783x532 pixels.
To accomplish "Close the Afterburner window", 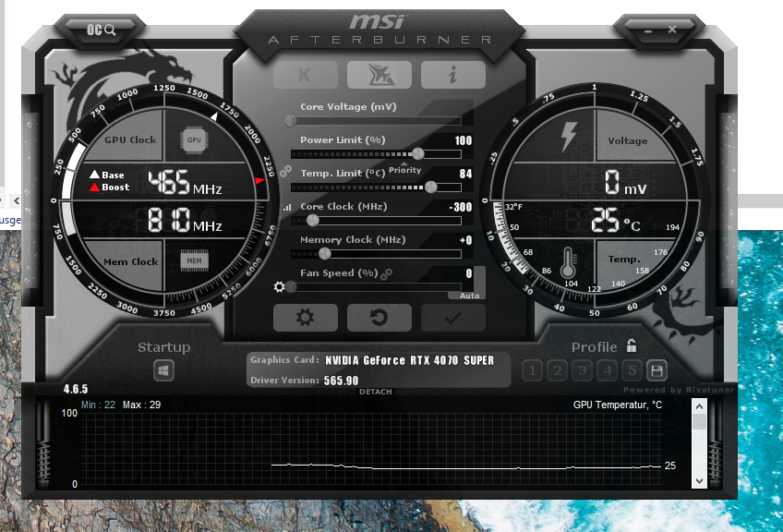I will point(671,30).
